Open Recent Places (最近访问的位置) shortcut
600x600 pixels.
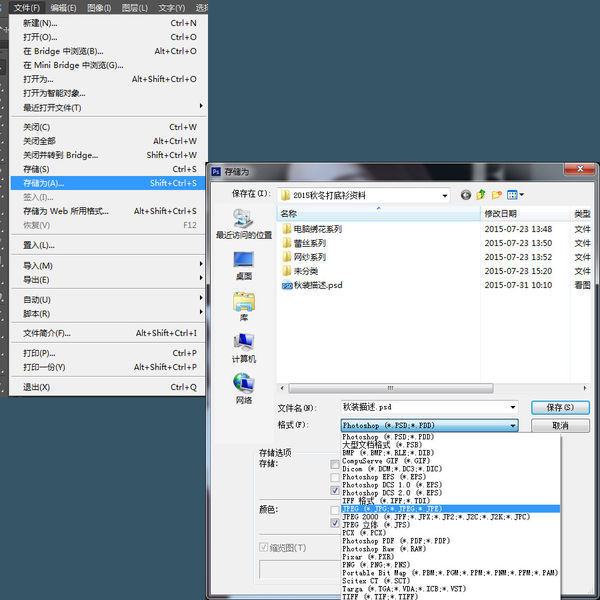[244, 224]
